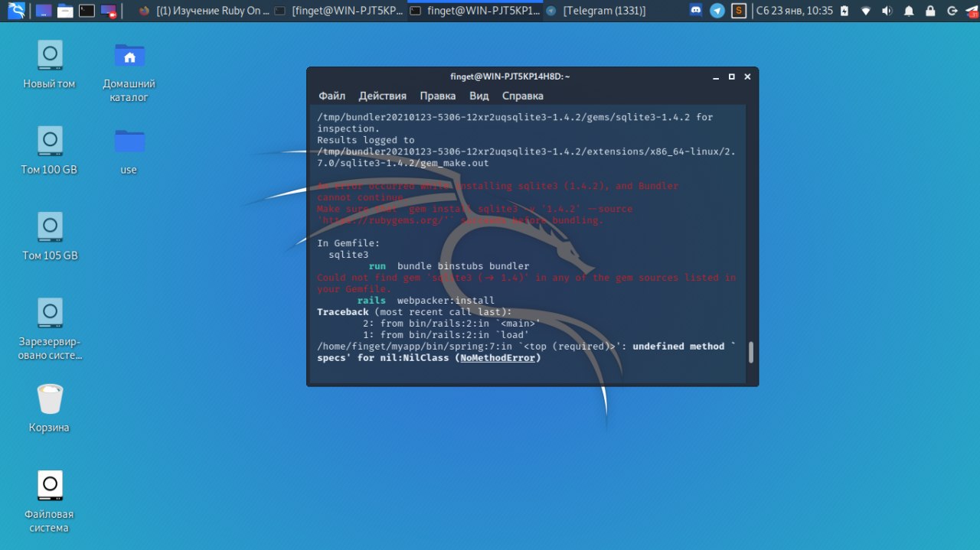Open the Вид menu in terminal

[x=479, y=96]
